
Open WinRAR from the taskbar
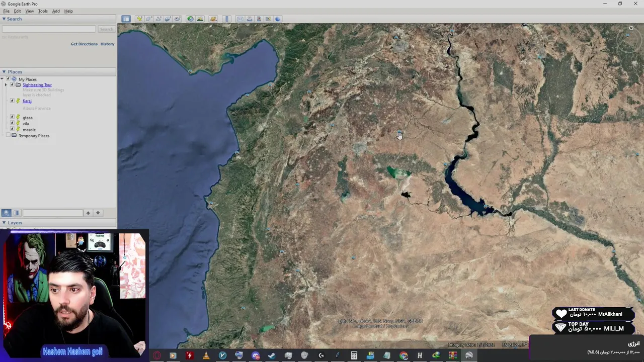pos(452,356)
